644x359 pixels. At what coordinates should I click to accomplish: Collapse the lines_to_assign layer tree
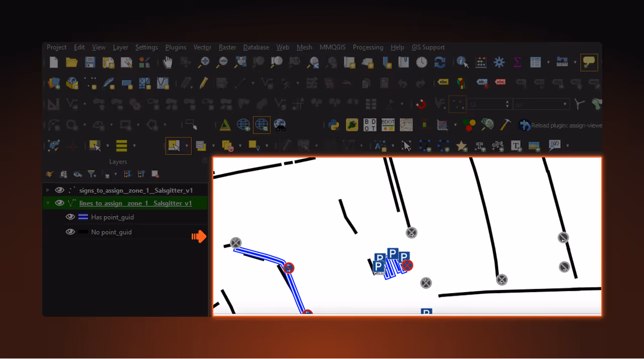(x=48, y=203)
